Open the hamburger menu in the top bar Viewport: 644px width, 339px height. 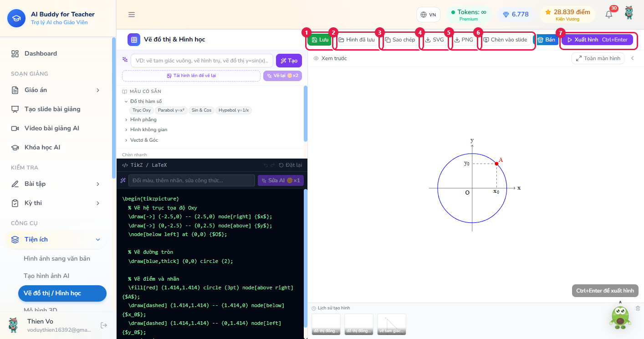tap(132, 15)
